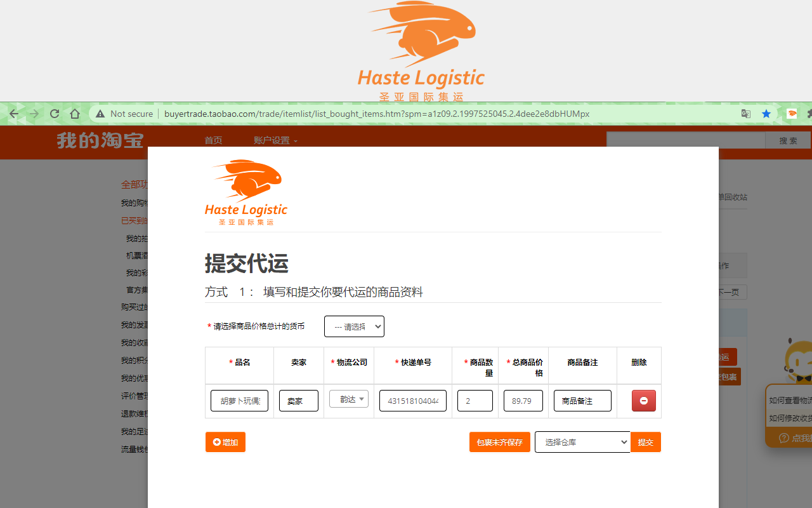Click the red delete row button

point(644,401)
